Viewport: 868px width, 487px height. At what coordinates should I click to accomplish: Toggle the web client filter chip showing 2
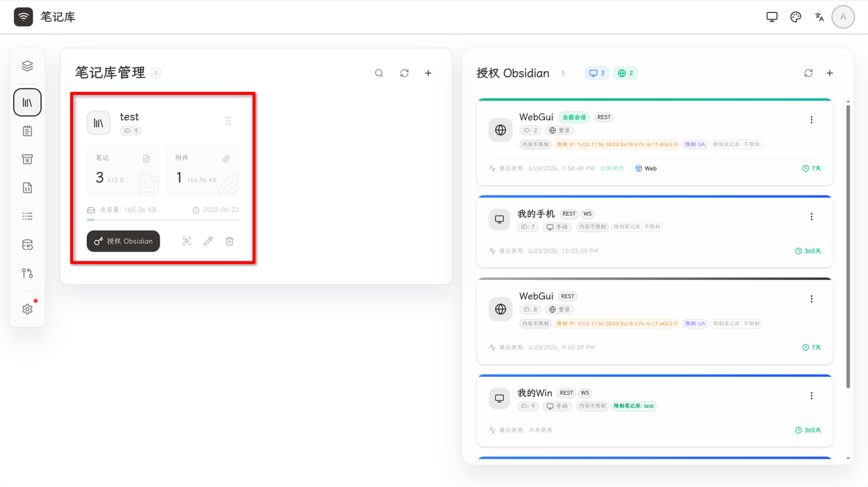point(625,73)
